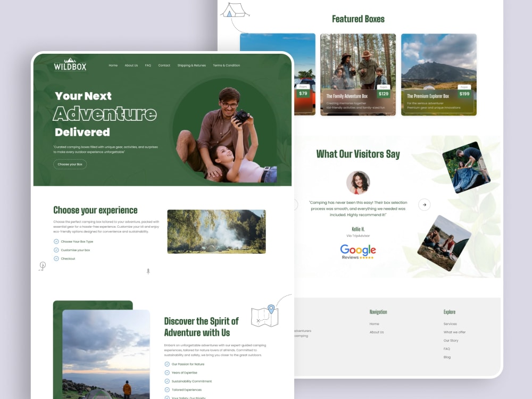Click the reviewer's round avatar photo
Viewport: 532px width, 399px height.
coord(358,182)
